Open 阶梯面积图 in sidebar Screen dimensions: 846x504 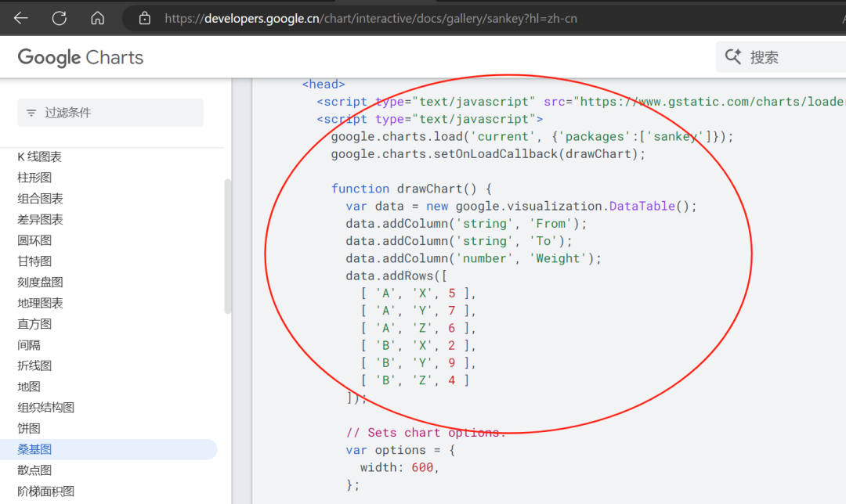[46, 491]
